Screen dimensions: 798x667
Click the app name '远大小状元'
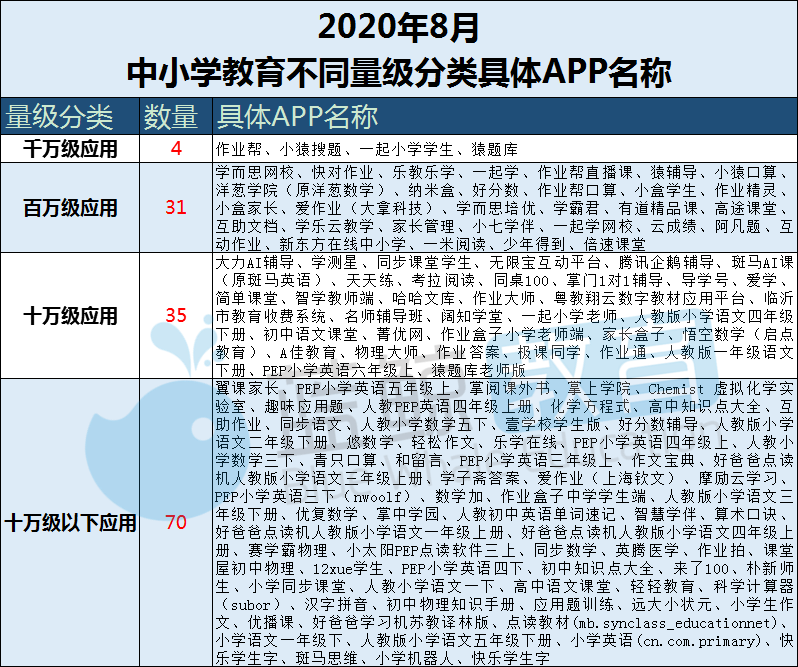(671, 604)
